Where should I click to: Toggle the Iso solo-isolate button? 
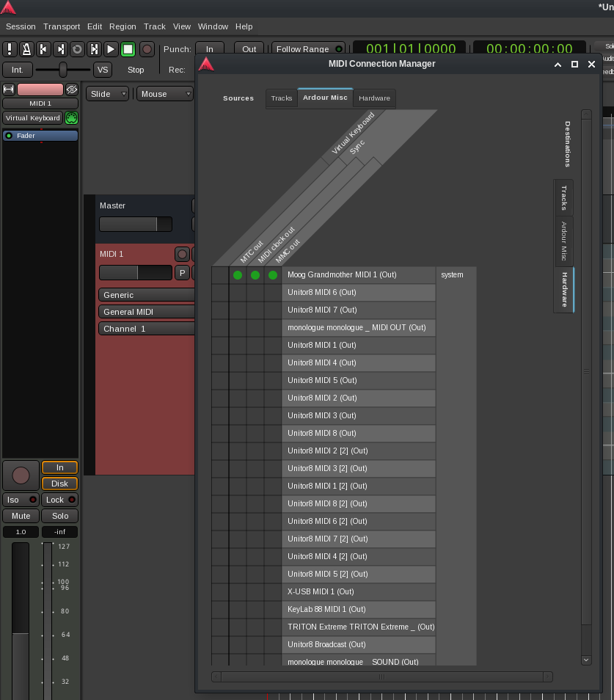[x=21, y=500]
